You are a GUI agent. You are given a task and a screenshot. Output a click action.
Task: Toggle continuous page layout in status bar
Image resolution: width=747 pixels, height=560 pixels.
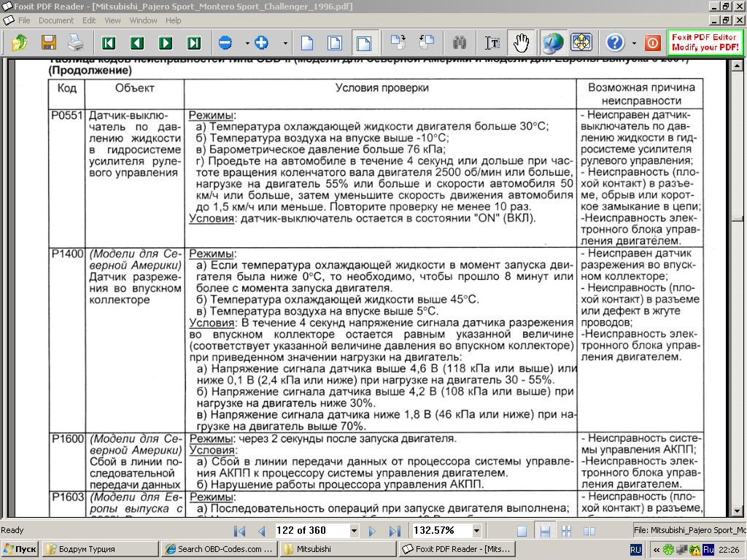pos(544,531)
